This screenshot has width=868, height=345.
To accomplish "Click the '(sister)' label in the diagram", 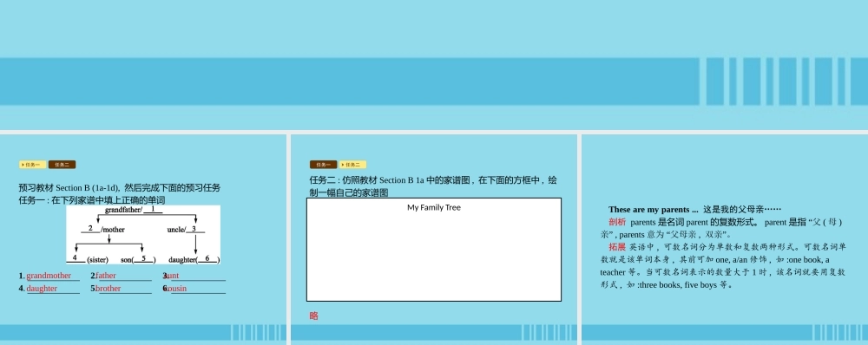I will (97, 260).
